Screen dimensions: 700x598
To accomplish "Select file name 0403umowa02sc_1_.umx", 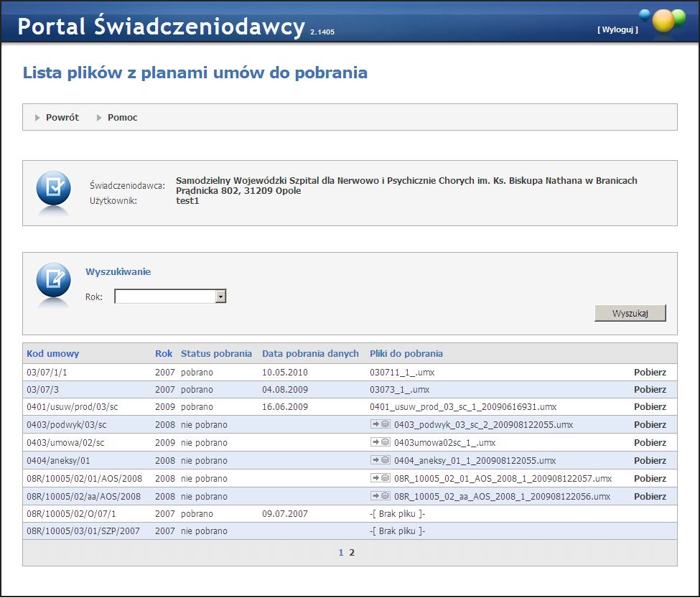I will [444, 443].
